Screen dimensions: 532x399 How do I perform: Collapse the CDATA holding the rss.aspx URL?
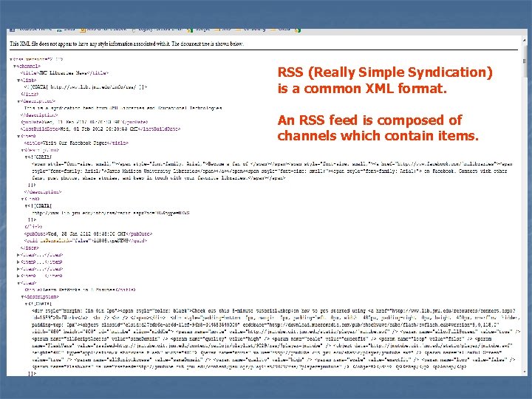pos(26,206)
